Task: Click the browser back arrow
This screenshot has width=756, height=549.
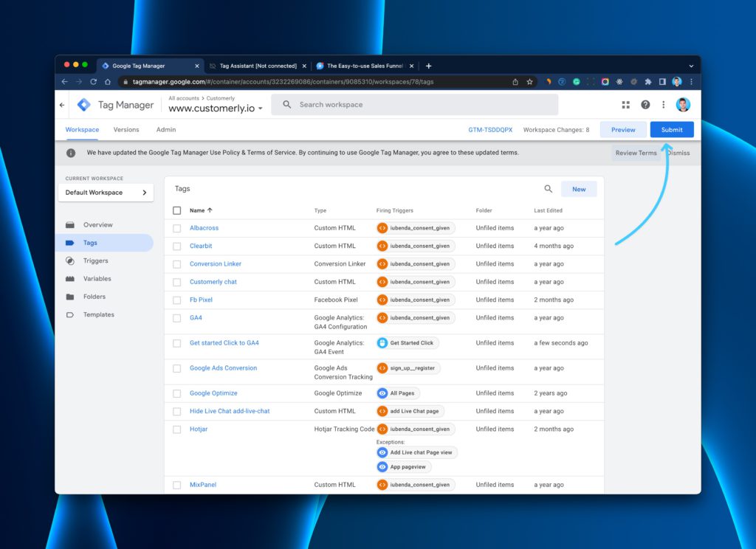Action: (65, 82)
